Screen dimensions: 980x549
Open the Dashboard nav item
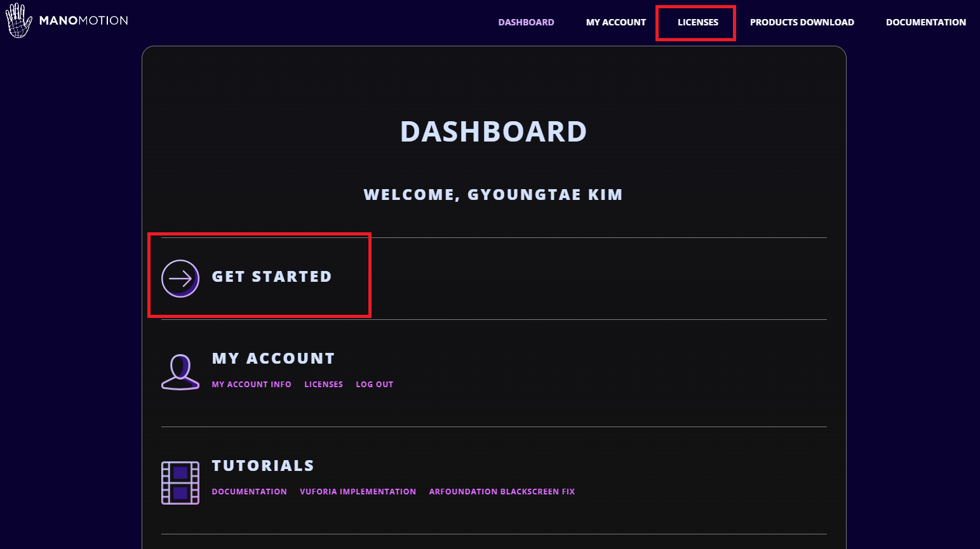point(526,22)
